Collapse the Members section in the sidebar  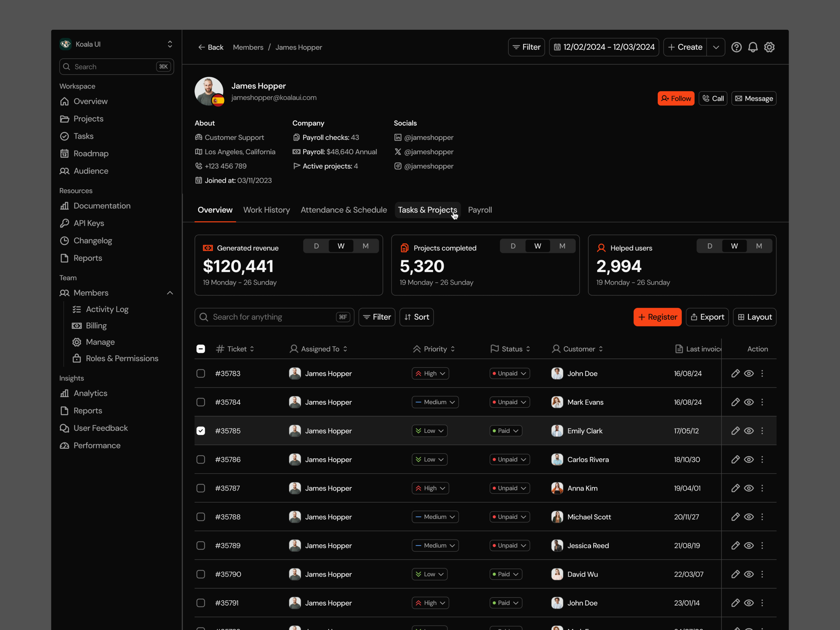click(170, 293)
